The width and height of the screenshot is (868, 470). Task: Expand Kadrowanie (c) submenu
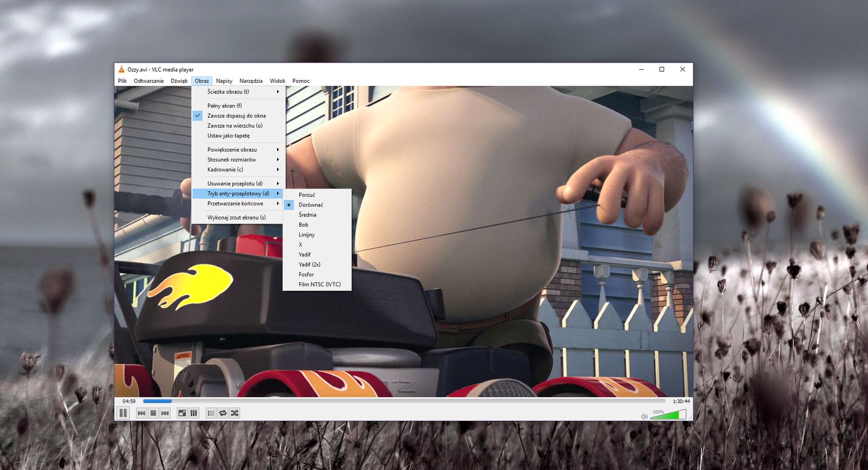pyautogui.click(x=238, y=170)
